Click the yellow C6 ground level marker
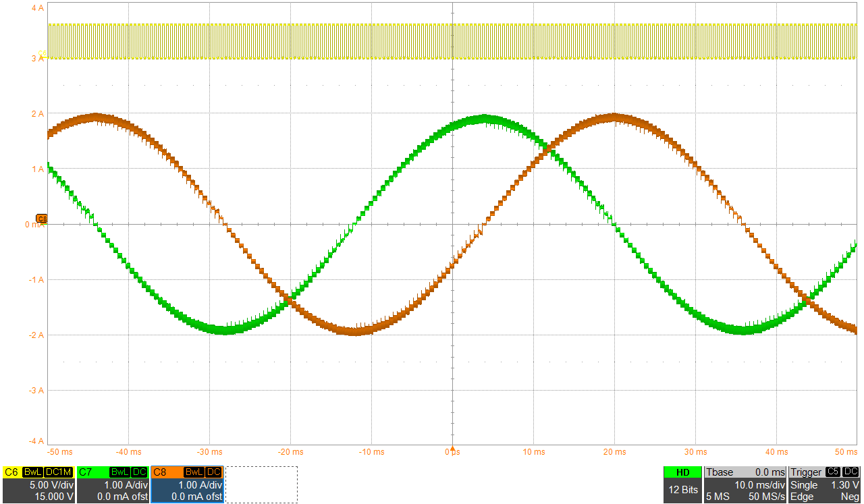Viewport: 864px width, 504px height. pyautogui.click(x=43, y=55)
